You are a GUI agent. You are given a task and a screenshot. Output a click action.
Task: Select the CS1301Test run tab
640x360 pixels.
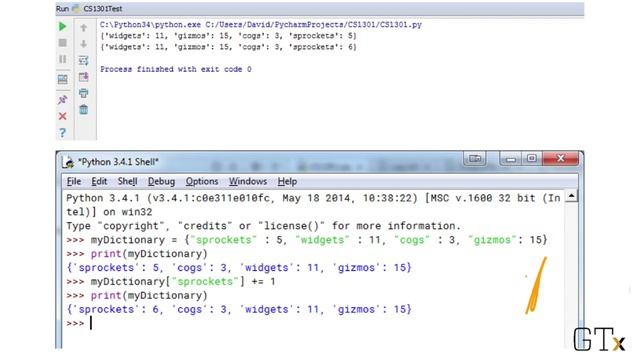point(103,9)
